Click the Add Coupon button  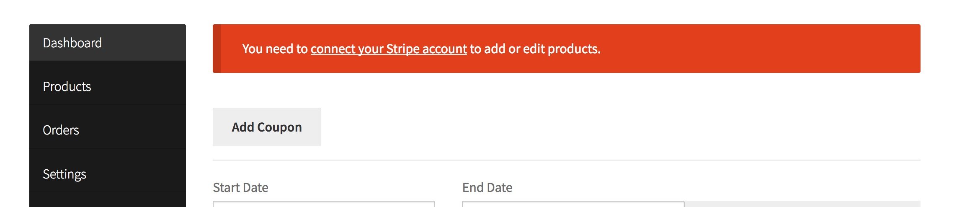point(267,127)
